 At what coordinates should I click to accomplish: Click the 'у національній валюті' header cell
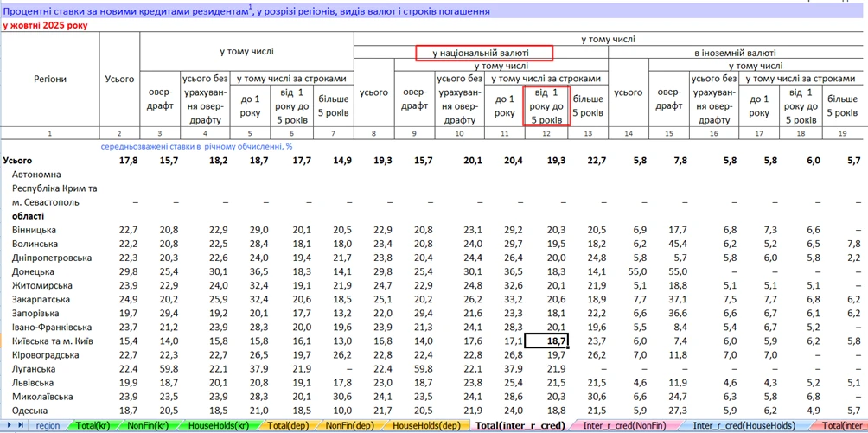click(481, 54)
